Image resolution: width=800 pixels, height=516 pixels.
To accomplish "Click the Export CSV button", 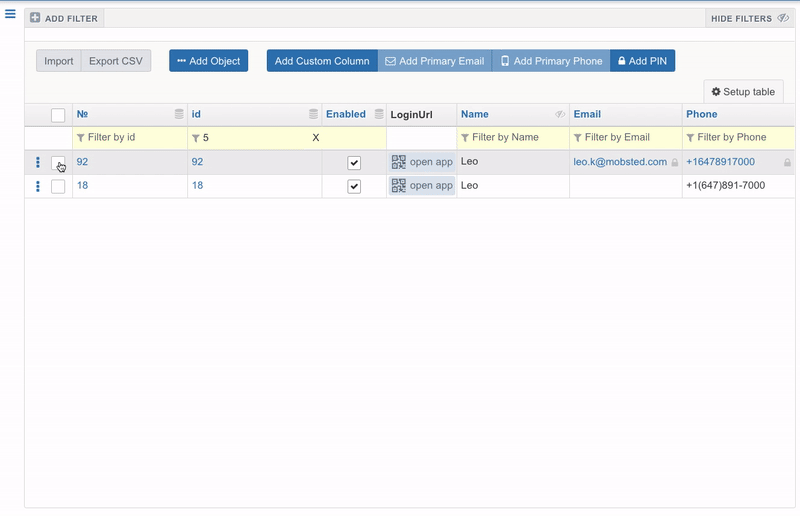I will [x=116, y=61].
